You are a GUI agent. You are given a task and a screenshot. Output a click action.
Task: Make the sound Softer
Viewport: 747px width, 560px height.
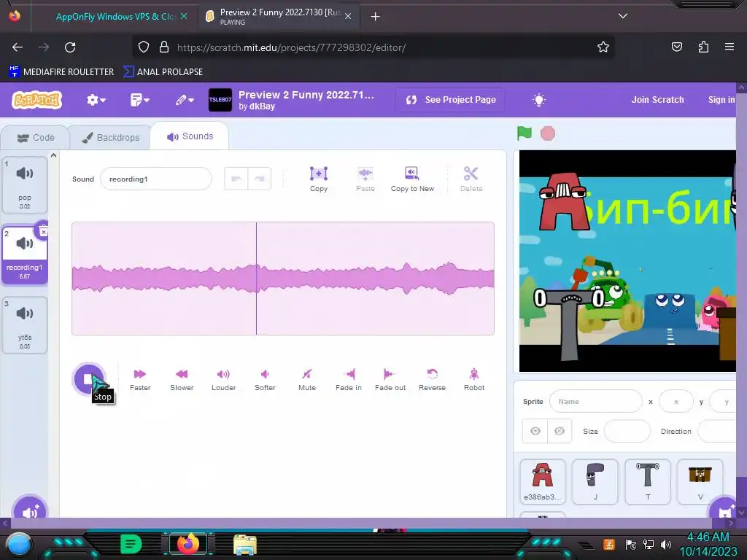[265, 379]
